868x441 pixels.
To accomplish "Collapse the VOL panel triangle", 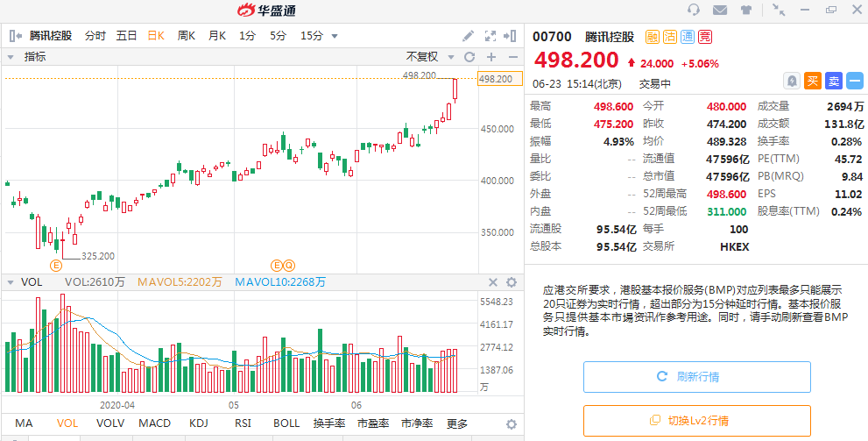I will coord(10,282).
